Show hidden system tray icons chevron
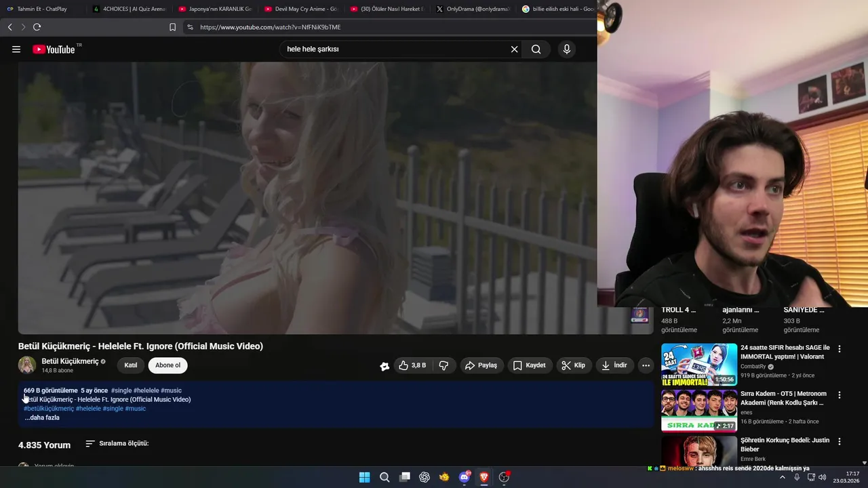The width and height of the screenshot is (868, 488). click(782, 477)
